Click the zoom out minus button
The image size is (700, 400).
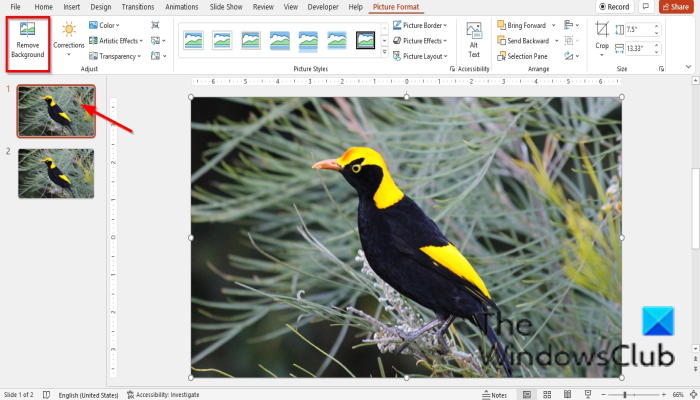pos(603,395)
